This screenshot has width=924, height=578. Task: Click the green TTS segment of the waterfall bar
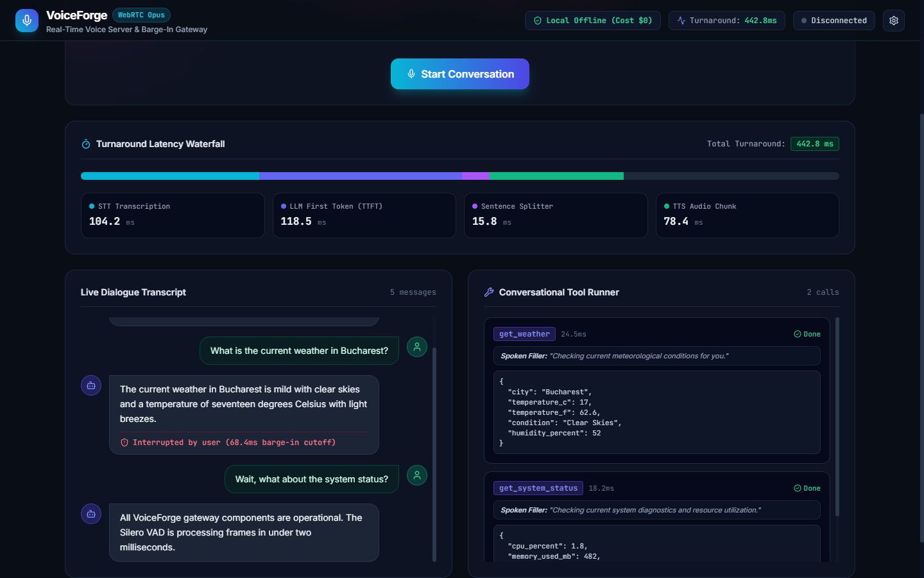pyautogui.click(x=557, y=176)
